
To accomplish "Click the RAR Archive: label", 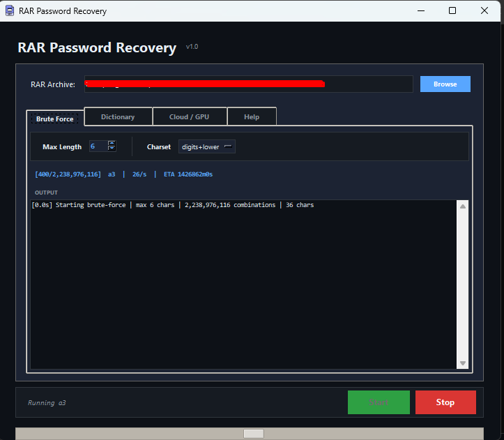I will click(53, 84).
